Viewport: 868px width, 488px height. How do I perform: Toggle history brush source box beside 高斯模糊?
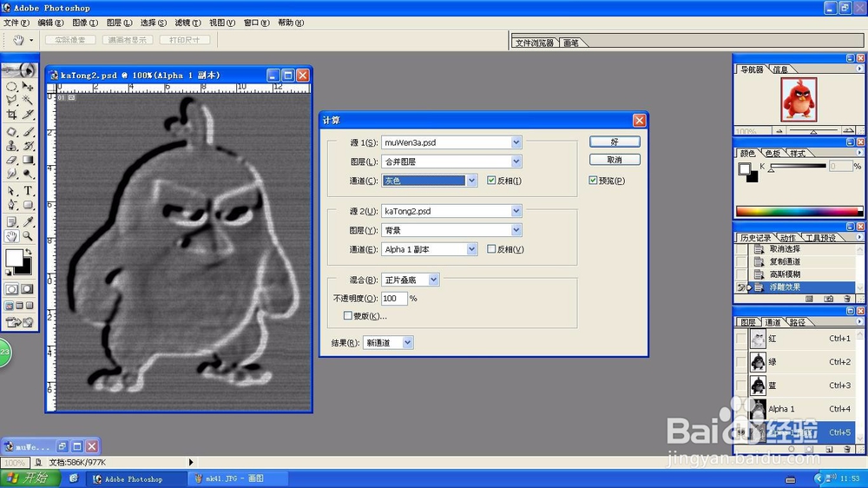740,274
